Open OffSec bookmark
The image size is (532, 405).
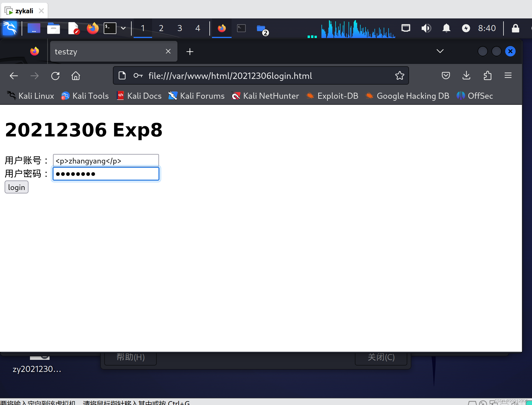click(x=475, y=96)
